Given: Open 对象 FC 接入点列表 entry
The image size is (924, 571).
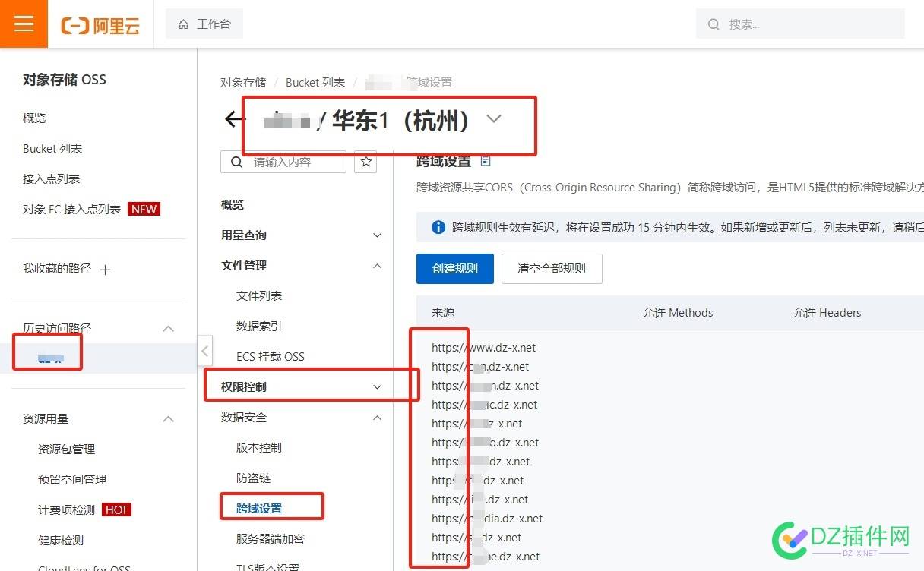Looking at the screenshot, I should (x=71, y=209).
